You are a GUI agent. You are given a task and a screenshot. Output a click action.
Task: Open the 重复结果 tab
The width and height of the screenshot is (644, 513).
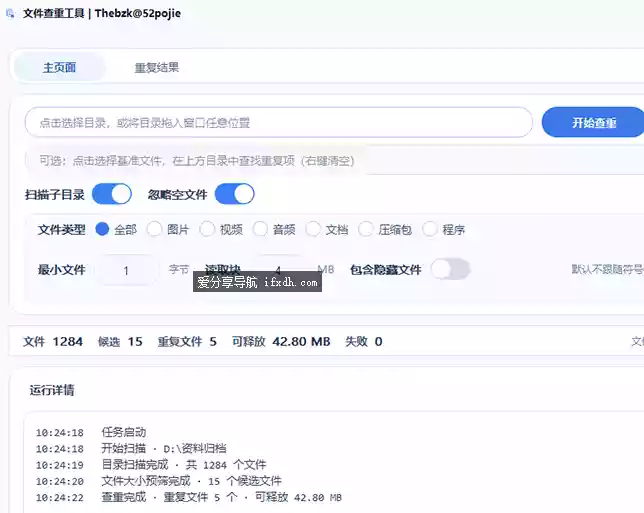point(157,67)
